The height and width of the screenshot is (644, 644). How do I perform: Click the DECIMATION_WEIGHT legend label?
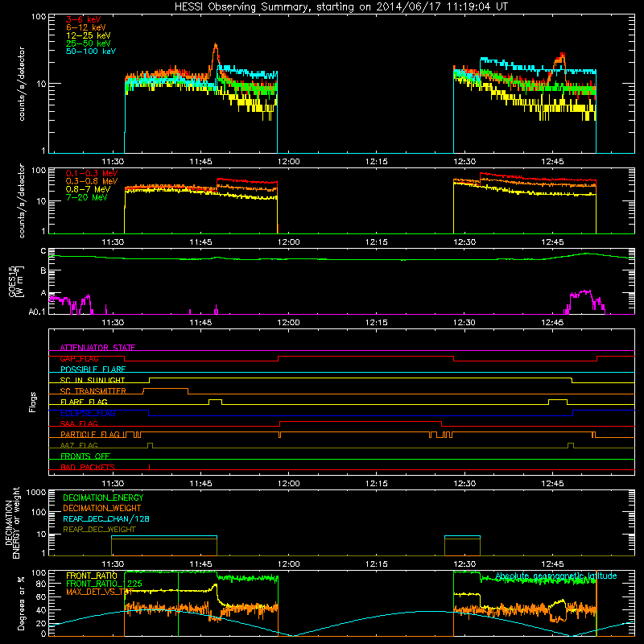coord(102,509)
